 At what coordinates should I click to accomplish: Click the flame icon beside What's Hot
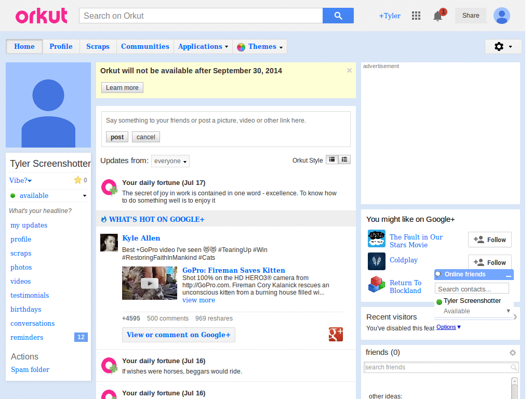pyautogui.click(x=104, y=220)
